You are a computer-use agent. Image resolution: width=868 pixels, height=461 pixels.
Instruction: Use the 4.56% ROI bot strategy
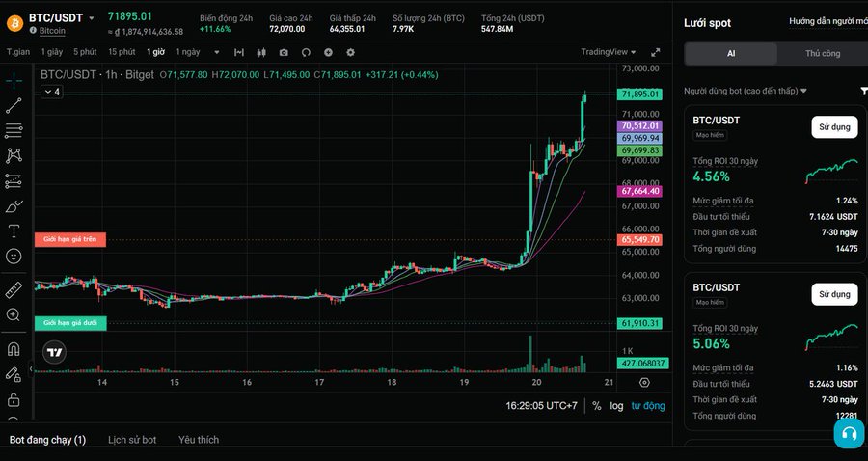(x=834, y=127)
